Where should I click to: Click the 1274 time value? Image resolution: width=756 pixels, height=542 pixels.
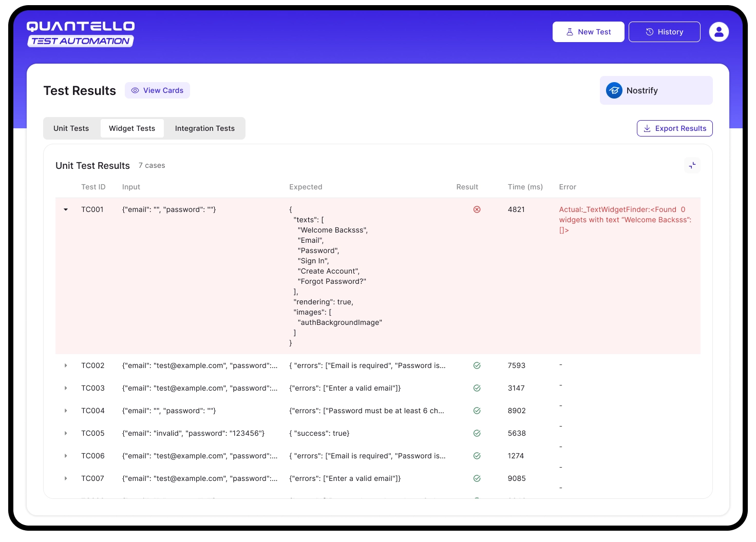516,456
